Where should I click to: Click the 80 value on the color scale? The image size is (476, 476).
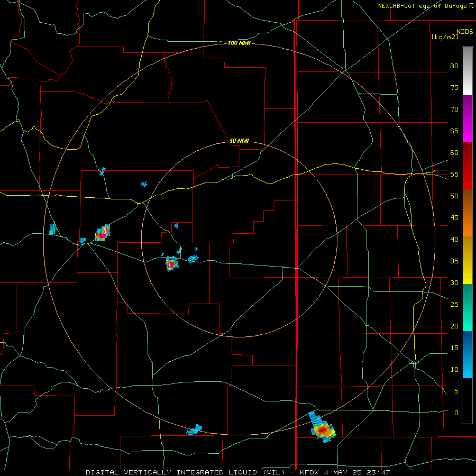tap(454, 66)
